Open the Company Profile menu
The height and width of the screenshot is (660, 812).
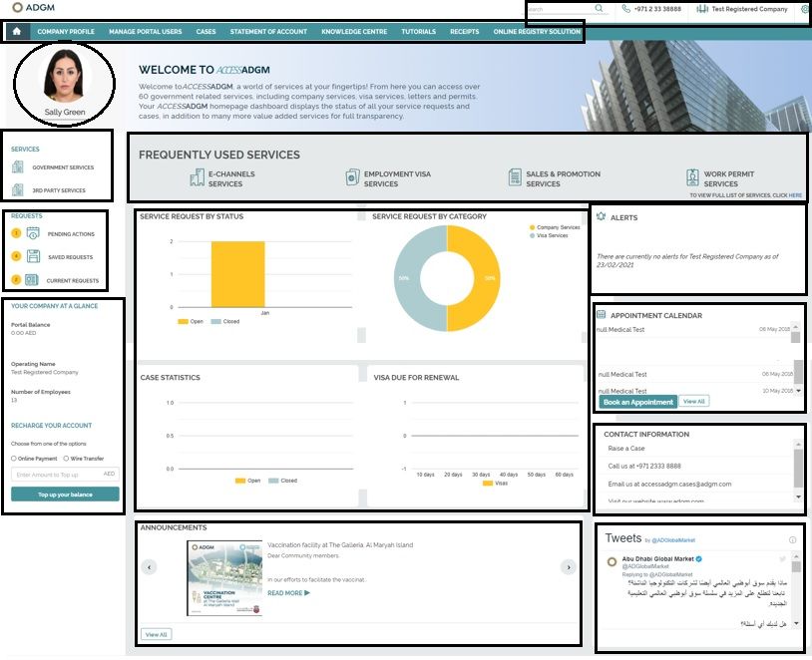[66, 32]
